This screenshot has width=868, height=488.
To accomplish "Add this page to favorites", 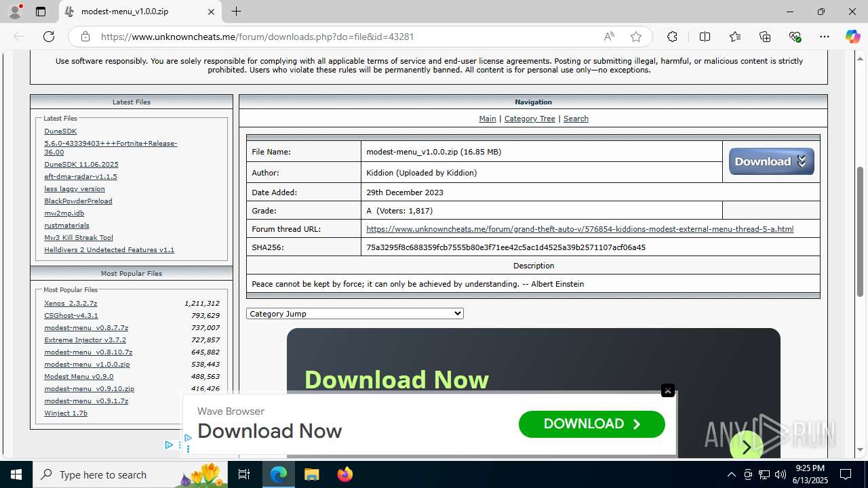I will coord(635,37).
